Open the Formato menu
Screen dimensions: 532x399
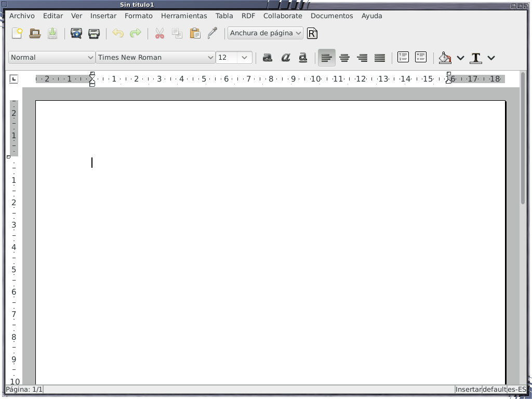[139, 16]
